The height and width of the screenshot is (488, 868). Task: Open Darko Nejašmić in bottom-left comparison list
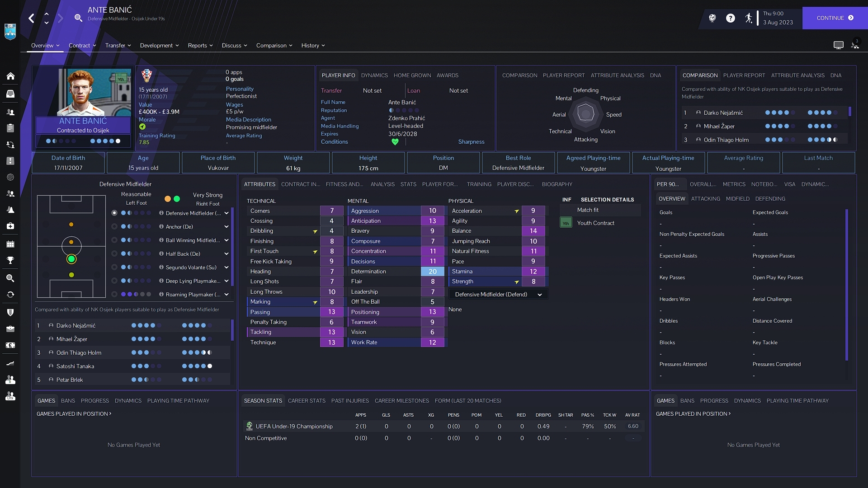(x=75, y=326)
